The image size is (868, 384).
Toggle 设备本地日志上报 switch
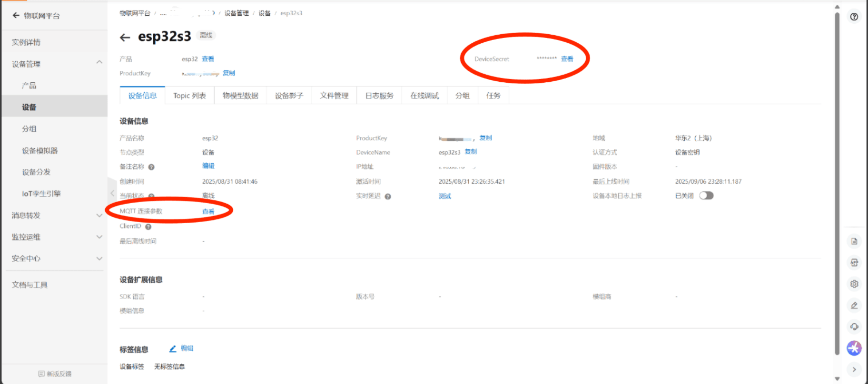tap(706, 196)
